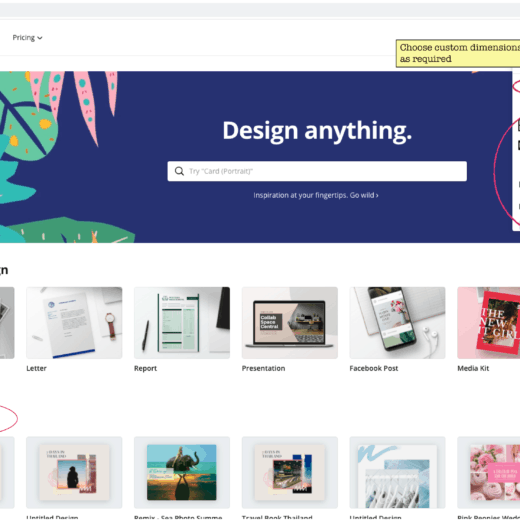Click the 'Presentation' caption text
The height and width of the screenshot is (520, 520).
point(263,368)
